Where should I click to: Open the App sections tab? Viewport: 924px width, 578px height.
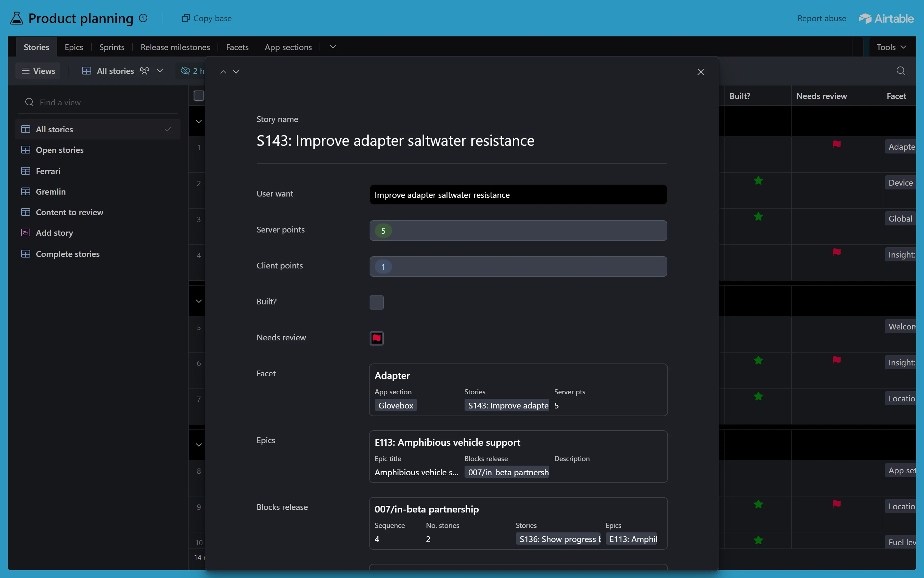288,47
